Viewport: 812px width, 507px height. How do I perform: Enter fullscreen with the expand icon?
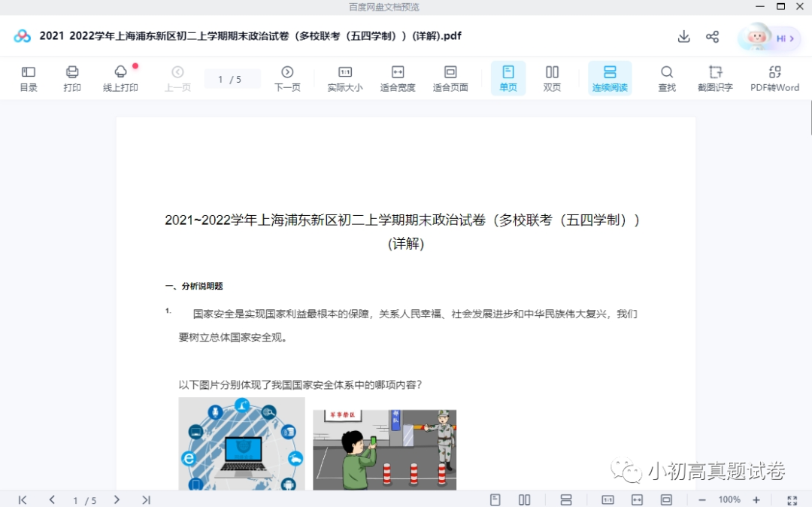pyautogui.click(x=792, y=500)
